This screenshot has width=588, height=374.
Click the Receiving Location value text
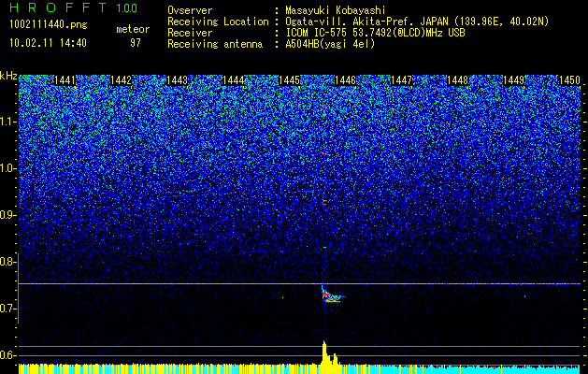click(418, 22)
